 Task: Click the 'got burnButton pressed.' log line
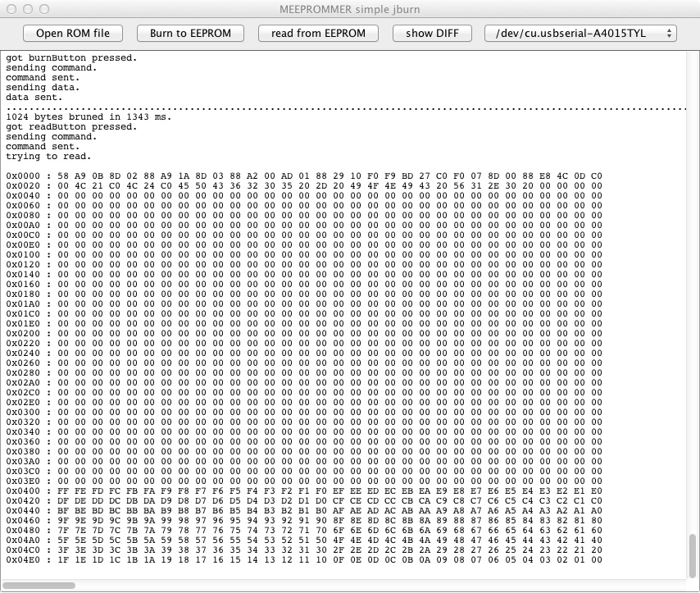(x=71, y=58)
